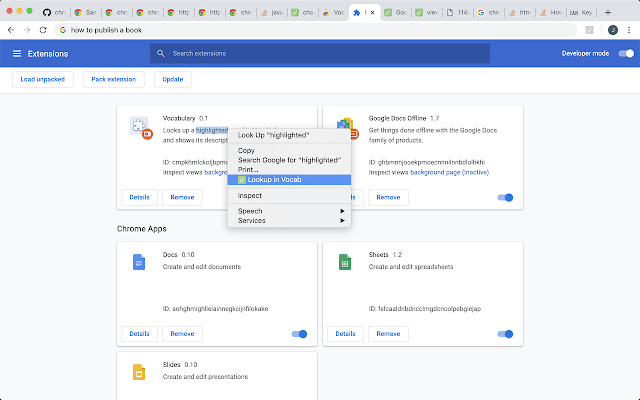Switch to the 'How' Stack Overflow tab
The height and width of the screenshot is (400, 640).
(x=551, y=13)
